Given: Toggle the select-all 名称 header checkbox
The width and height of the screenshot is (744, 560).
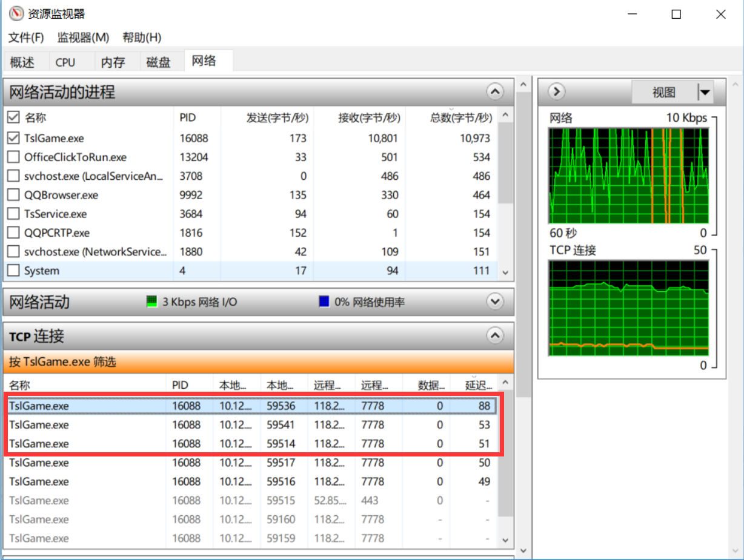Looking at the screenshot, I should coord(13,117).
